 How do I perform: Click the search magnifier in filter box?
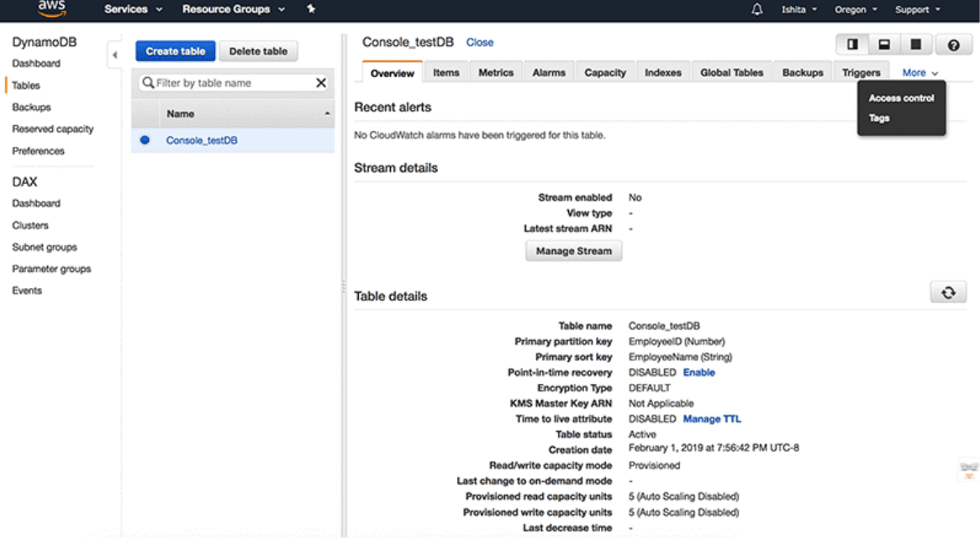(148, 82)
